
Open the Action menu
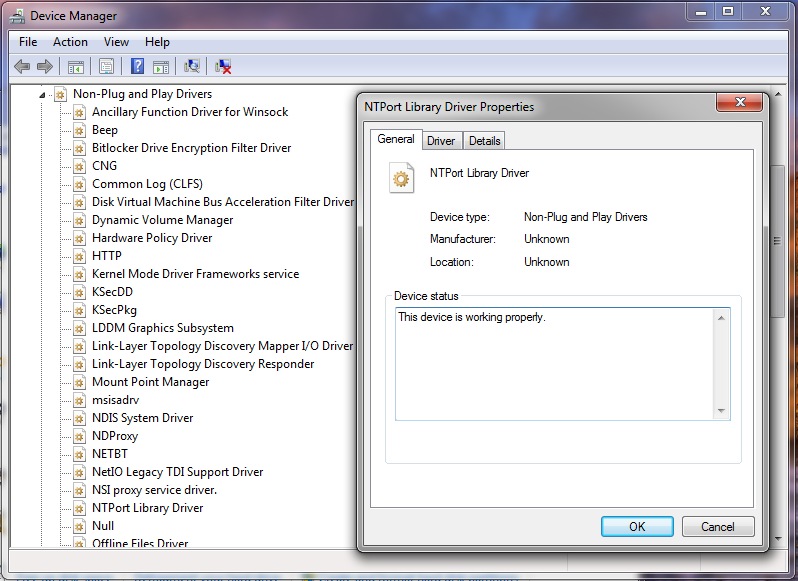[x=70, y=42]
